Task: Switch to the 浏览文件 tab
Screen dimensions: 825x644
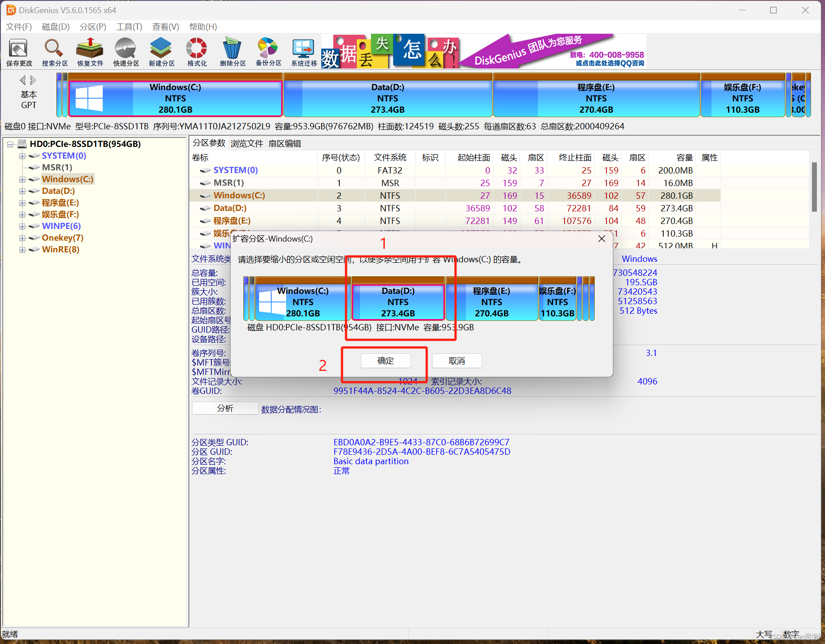Action: 247,143
